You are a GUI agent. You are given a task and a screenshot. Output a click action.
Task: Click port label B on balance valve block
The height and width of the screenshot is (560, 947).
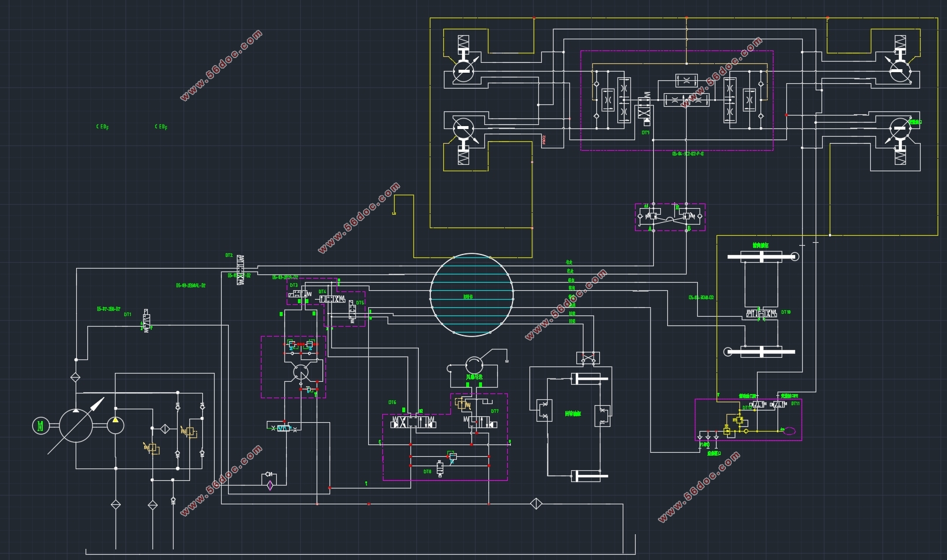688,229
